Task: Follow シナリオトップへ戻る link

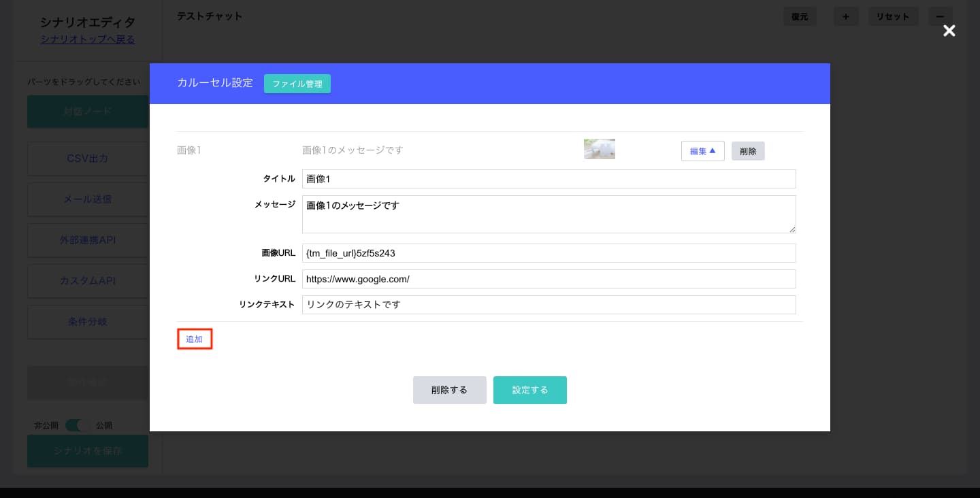Action: (x=88, y=39)
